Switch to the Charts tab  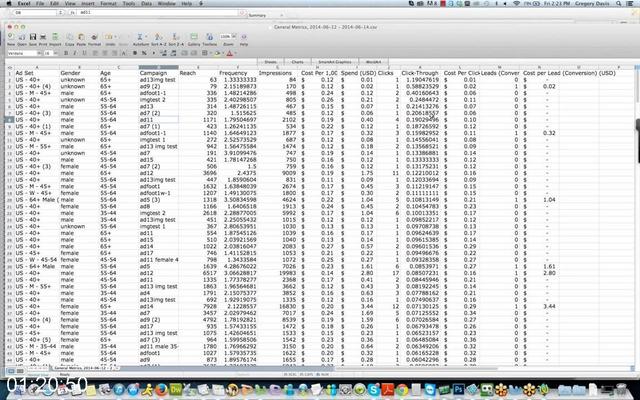coord(298,62)
